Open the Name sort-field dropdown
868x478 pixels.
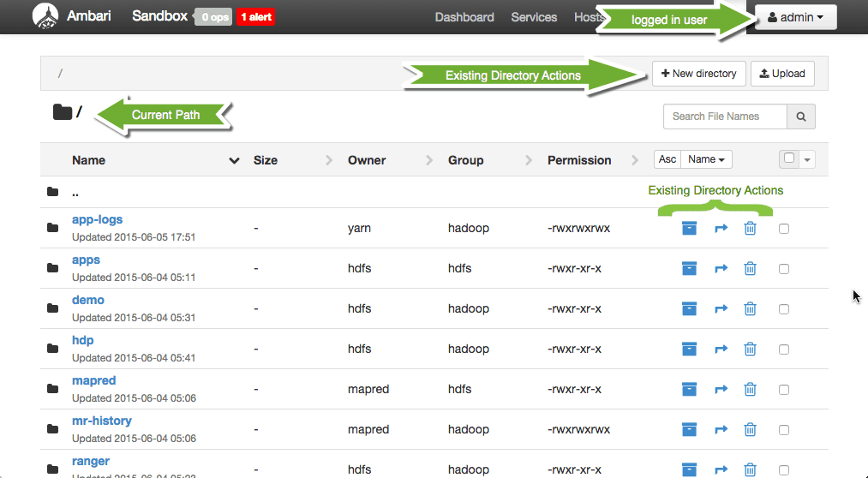706,159
